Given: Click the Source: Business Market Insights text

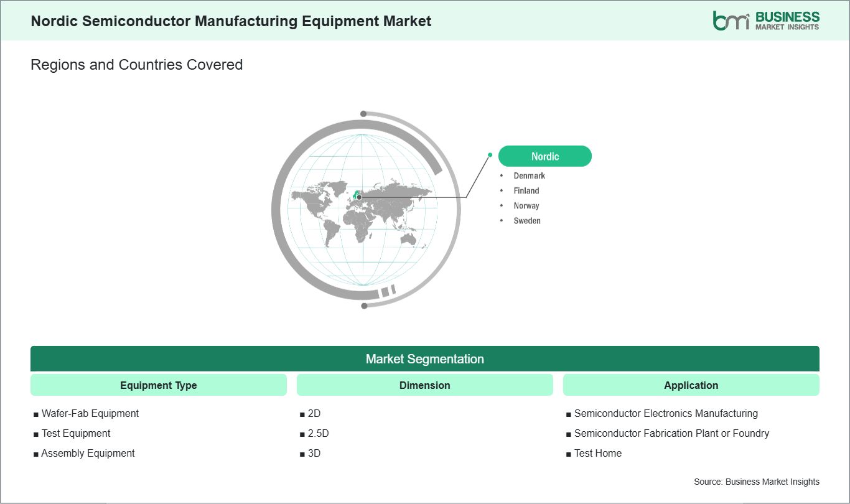Looking at the screenshot, I should [756, 482].
